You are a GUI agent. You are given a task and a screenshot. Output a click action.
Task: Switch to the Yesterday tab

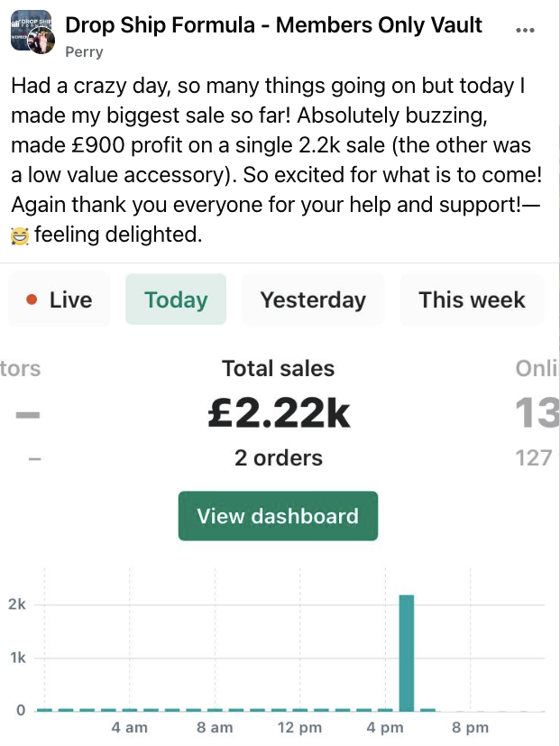click(313, 299)
